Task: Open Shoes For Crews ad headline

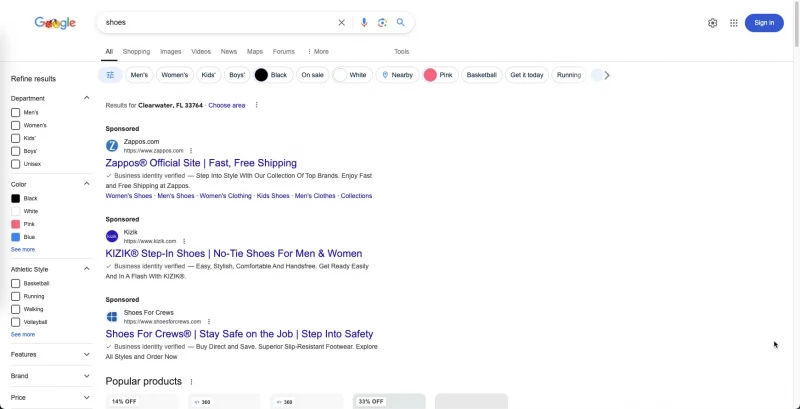Action: tap(239, 334)
